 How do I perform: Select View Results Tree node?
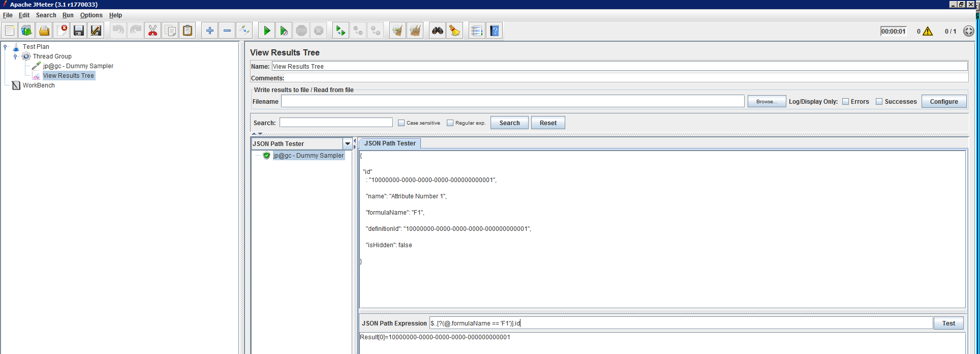tap(68, 76)
